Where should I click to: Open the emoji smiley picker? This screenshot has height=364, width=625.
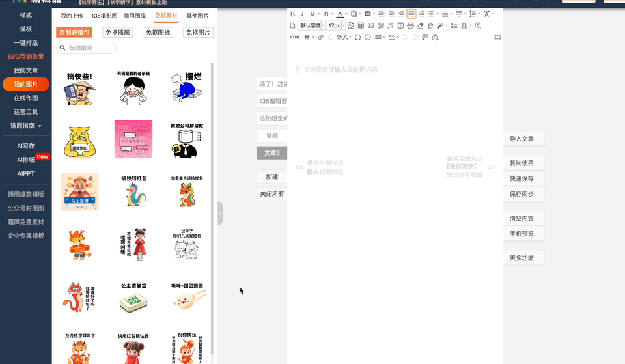click(x=368, y=37)
